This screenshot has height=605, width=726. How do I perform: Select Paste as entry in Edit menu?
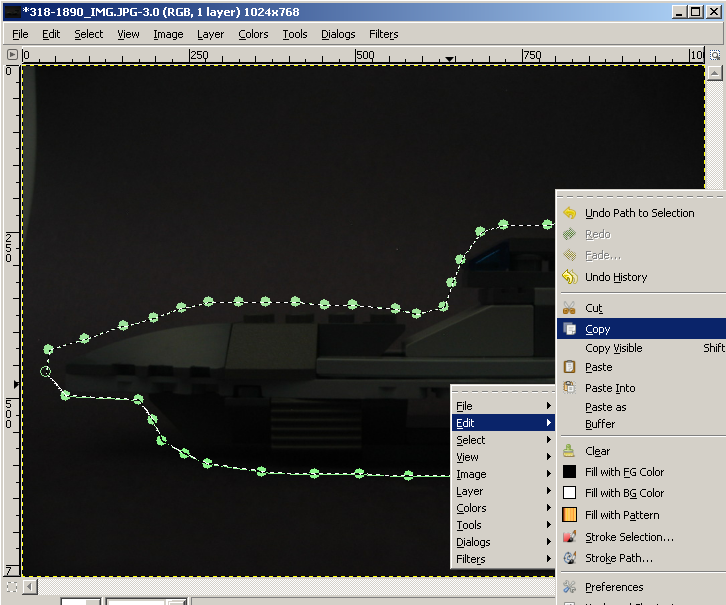tap(605, 407)
